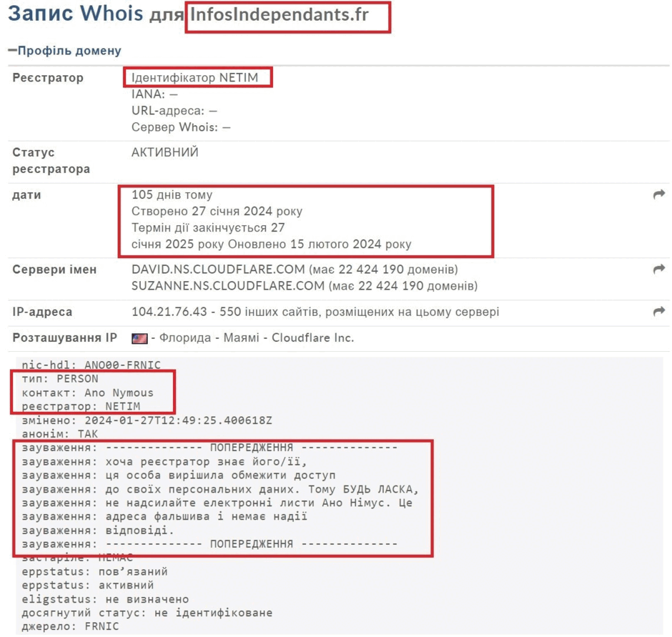The height and width of the screenshot is (637, 672).
Task: Click the 105 днів тому text
Action: (x=172, y=194)
